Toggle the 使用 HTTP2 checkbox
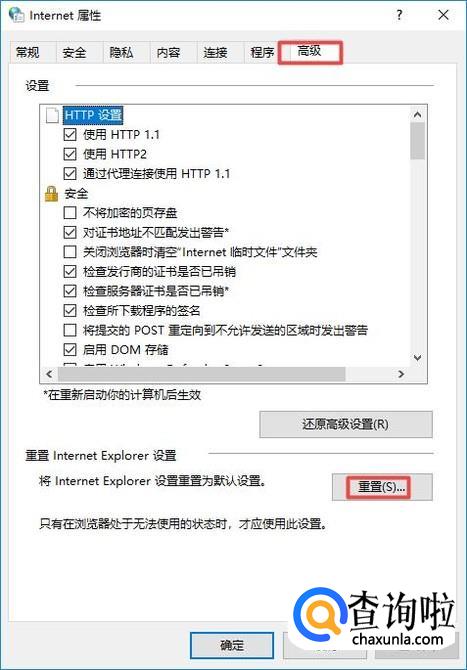This screenshot has width=467, height=670. (x=70, y=154)
